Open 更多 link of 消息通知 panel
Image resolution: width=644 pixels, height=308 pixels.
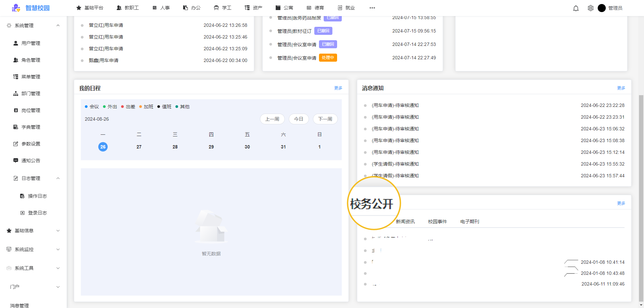[621, 88]
